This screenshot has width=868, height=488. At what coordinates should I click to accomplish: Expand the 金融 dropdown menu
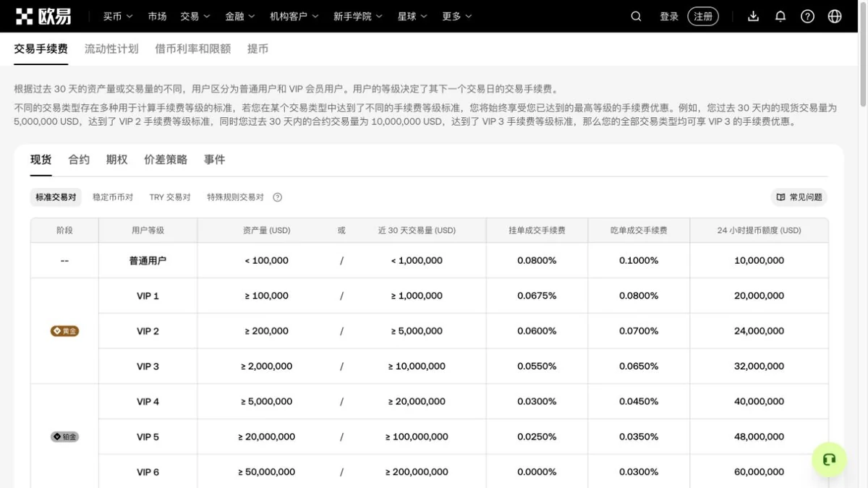pyautogui.click(x=240, y=16)
